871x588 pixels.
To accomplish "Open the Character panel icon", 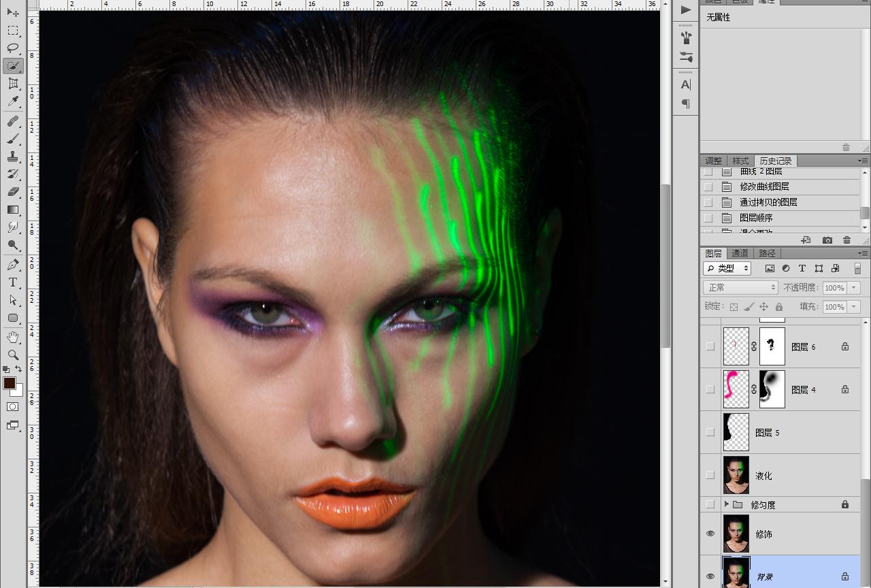I will [x=686, y=84].
